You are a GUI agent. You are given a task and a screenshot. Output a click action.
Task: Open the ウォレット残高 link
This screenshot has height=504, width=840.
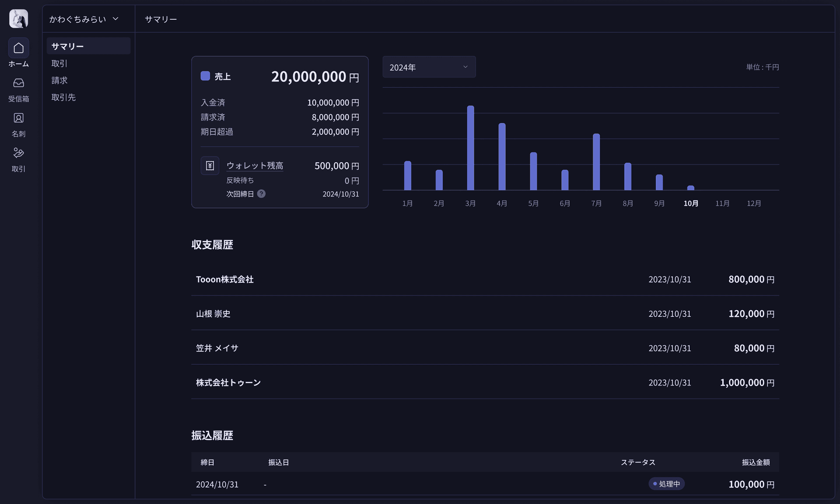(255, 166)
